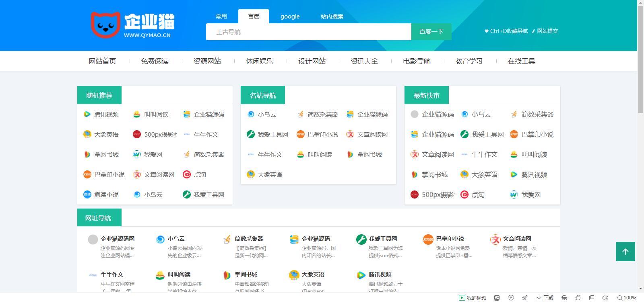Click the 企业猫 cat logo
The width and height of the screenshot is (644, 303).
pos(105,25)
